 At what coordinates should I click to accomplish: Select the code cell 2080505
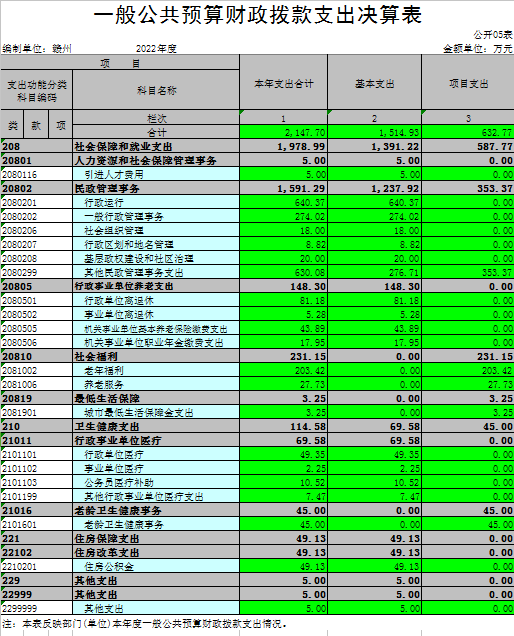[x=37, y=328]
